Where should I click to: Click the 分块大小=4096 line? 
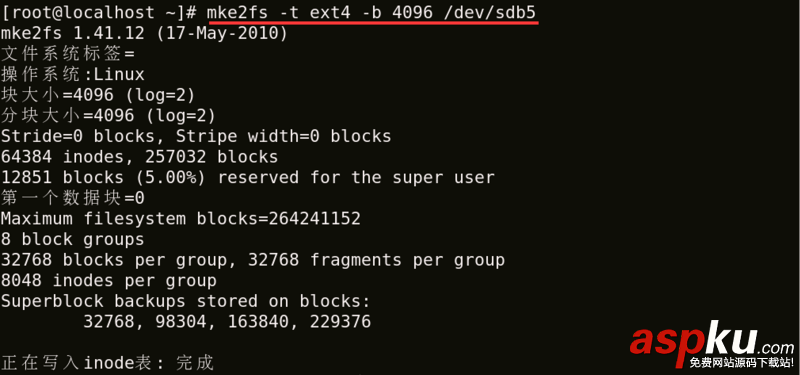click(108, 116)
